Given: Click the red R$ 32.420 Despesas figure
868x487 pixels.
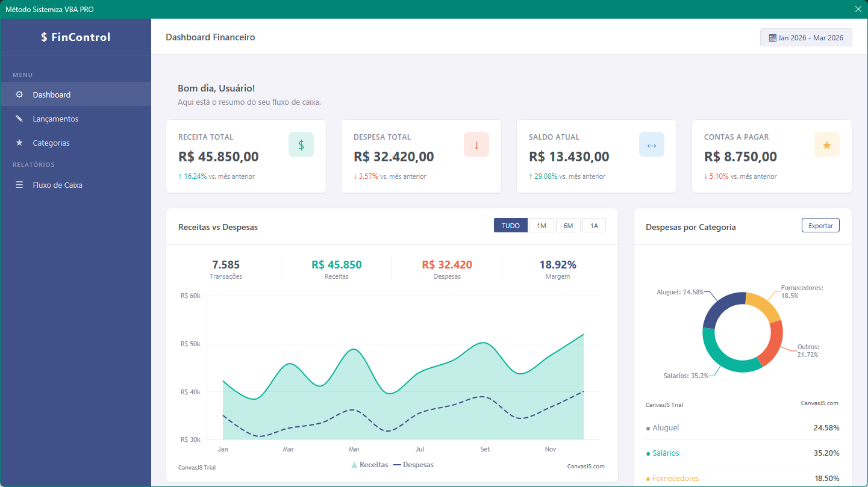Looking at the screenshot, I should 447,264.
